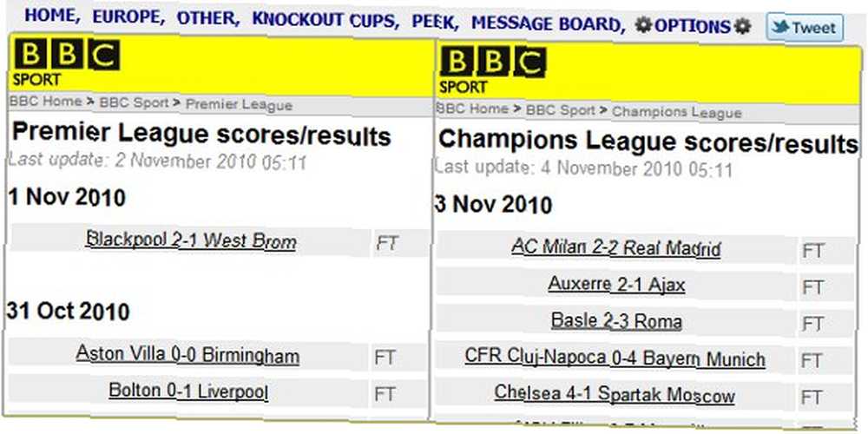
Task: Click the BBC Sport logo in Champions League panel
Action: coord(493,71)
